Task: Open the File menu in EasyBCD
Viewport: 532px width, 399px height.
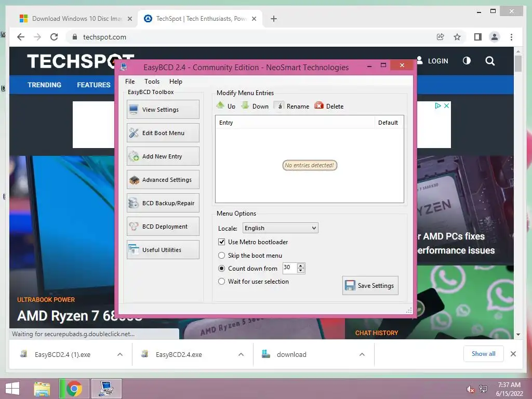Action: pyautogui.click(x=129, y=82)
